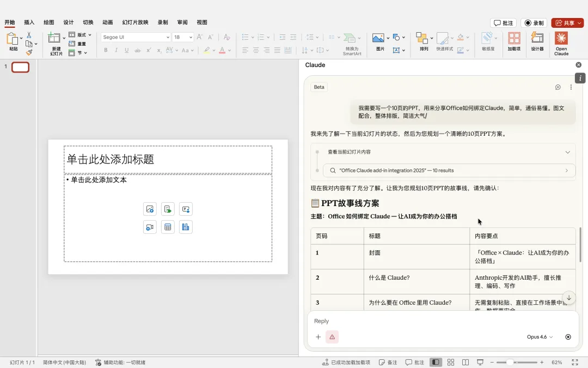Open the Designer (设计器) icon
Screen dimensions: 588x368
[537, 38]
